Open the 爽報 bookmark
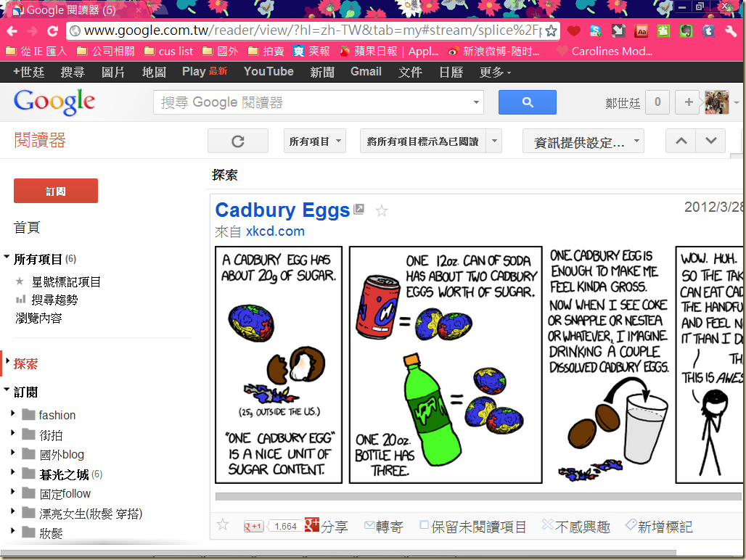This screenshot has height=560, width=746. point(311,51)
